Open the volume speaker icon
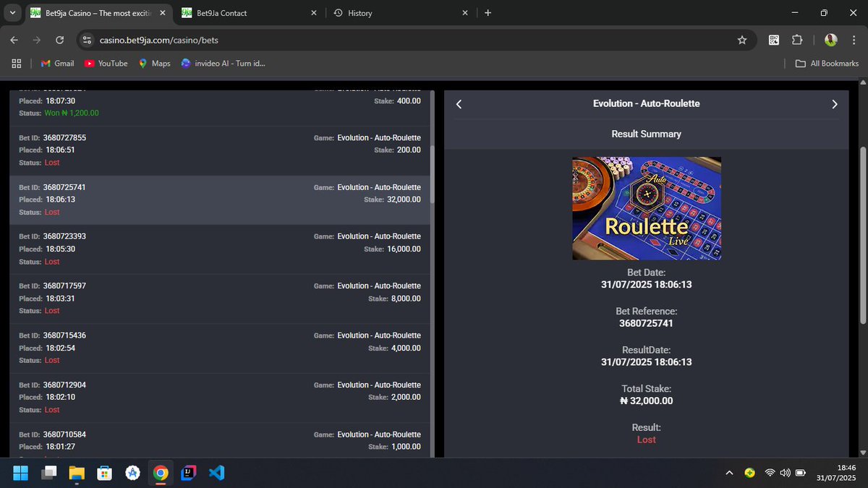This screenshot has height=488, width=868. click(x=785, y=473)
